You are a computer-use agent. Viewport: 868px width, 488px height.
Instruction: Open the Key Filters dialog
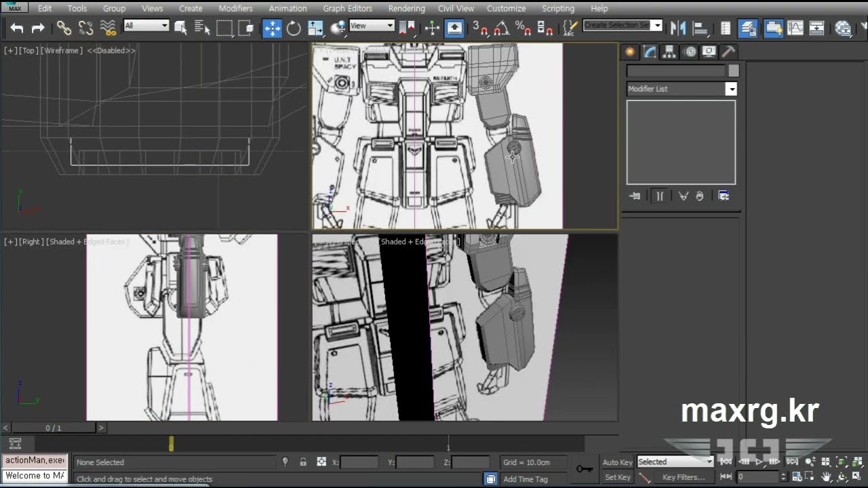684,477
